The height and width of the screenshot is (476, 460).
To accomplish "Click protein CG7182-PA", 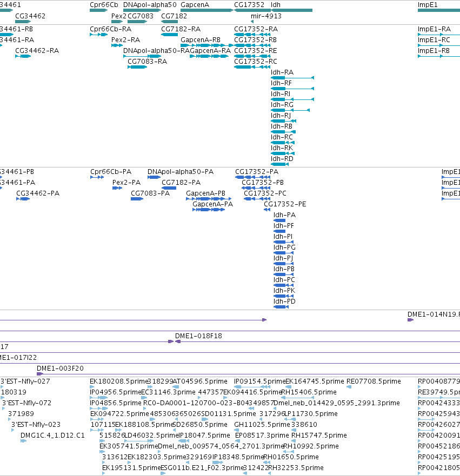I will 181,183.
